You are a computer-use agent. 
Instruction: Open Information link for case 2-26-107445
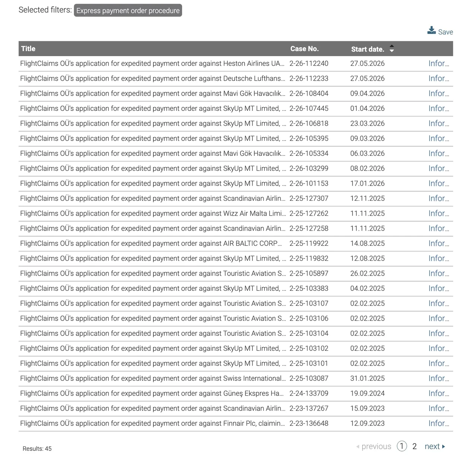[x=438, y=109]
